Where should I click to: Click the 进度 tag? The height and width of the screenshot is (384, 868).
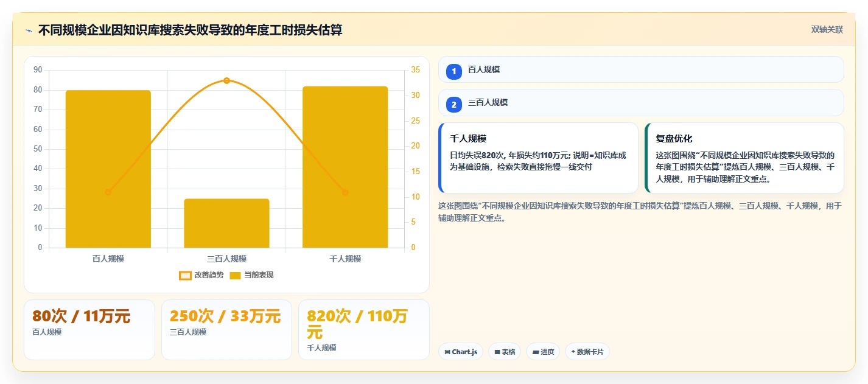click(543, 352)
